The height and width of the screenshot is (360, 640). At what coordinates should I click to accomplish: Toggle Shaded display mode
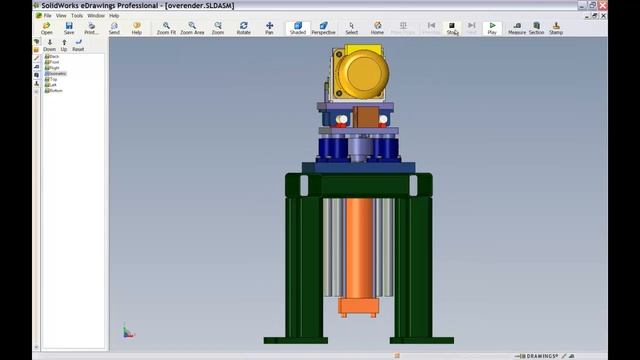coord(298,28)
